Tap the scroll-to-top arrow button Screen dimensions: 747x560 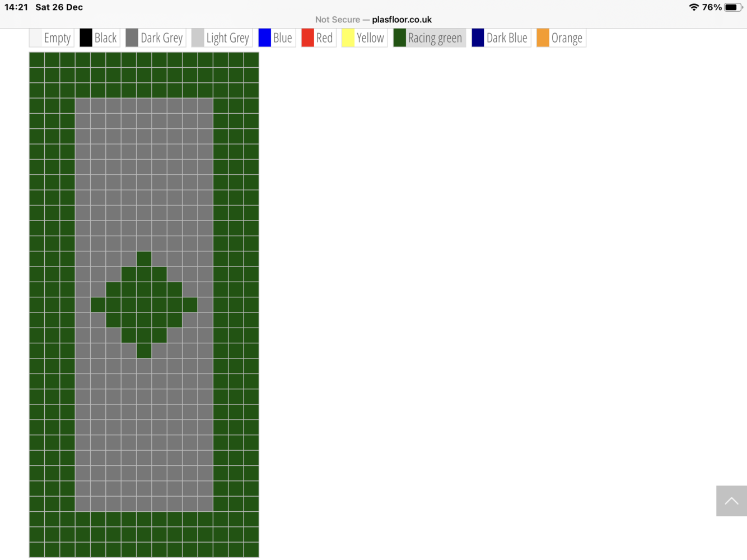coord(731,501)
